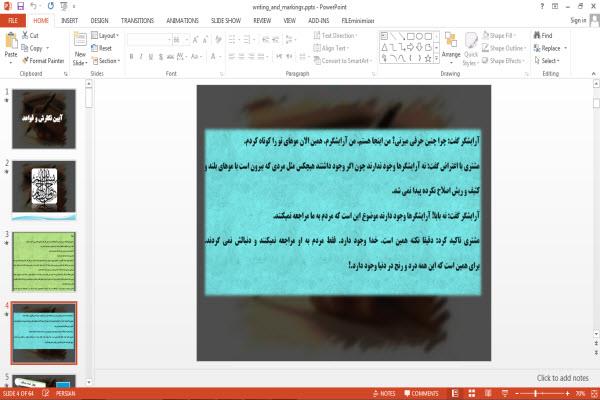Increase font size with larger A icon

coord(195,40)
